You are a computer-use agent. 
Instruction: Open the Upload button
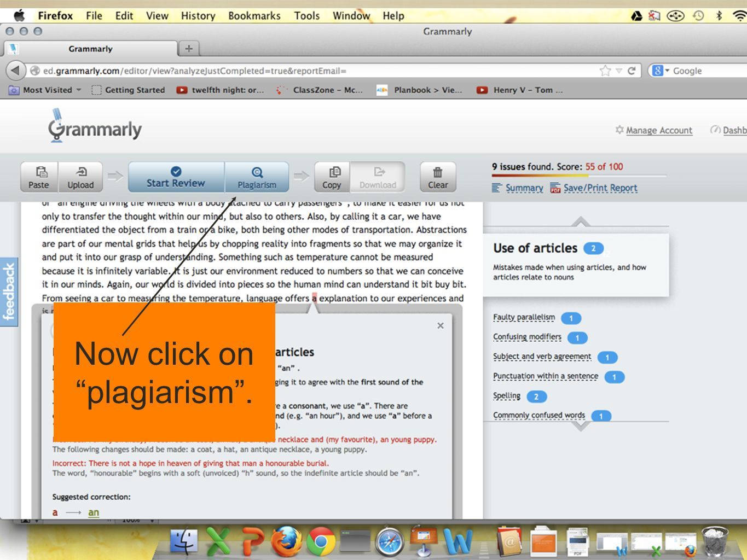[x=80, y=177]
